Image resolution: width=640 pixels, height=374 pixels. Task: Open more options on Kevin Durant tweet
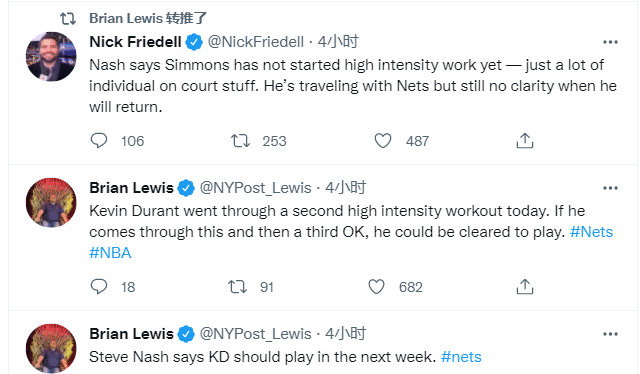610,188
